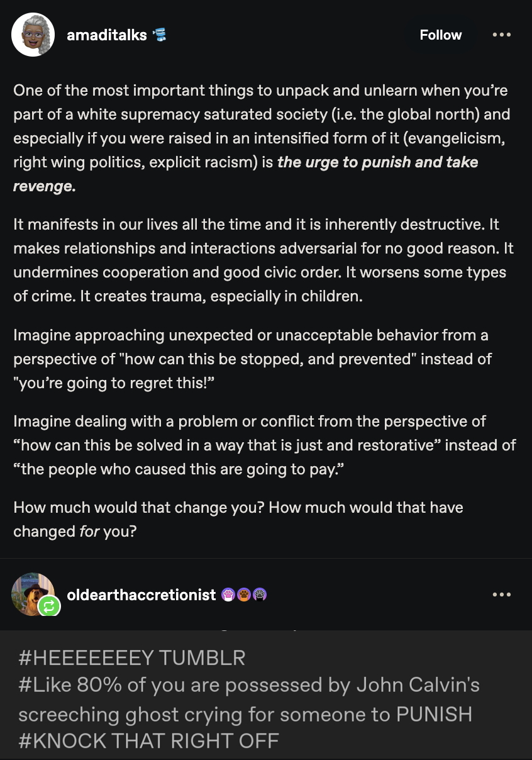Image resolution: width=532 pixels, height=760 pixels.
Task: Click the blue badge beside amaditalks
Action: click(x=160, y=35)
